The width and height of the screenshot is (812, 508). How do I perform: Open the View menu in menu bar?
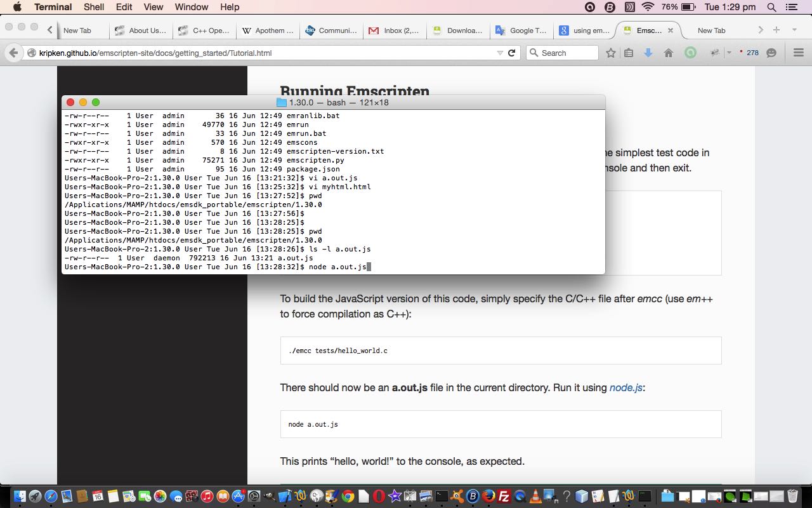coord(153,7)
